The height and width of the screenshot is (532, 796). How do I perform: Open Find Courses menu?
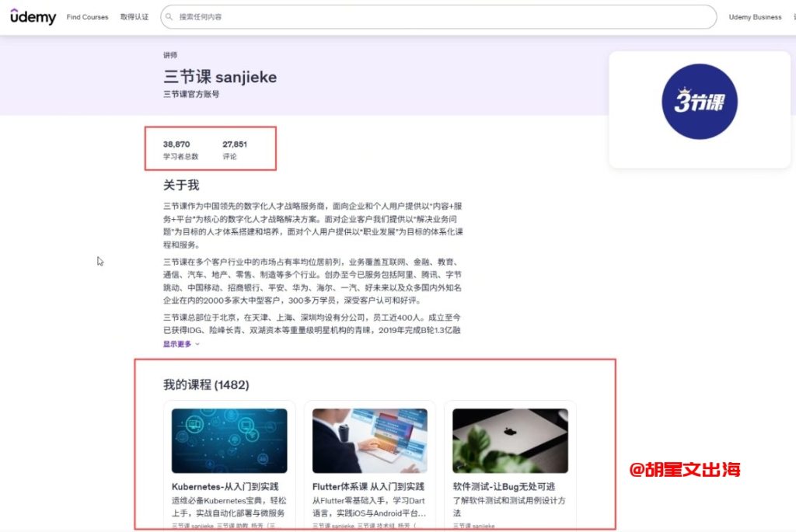pos(87,17)
